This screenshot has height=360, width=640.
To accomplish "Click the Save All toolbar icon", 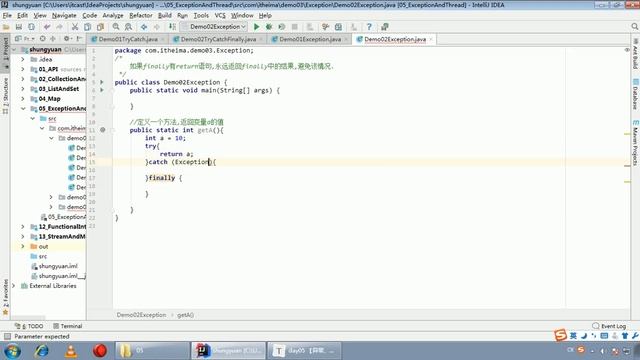I will pos(19,27).
